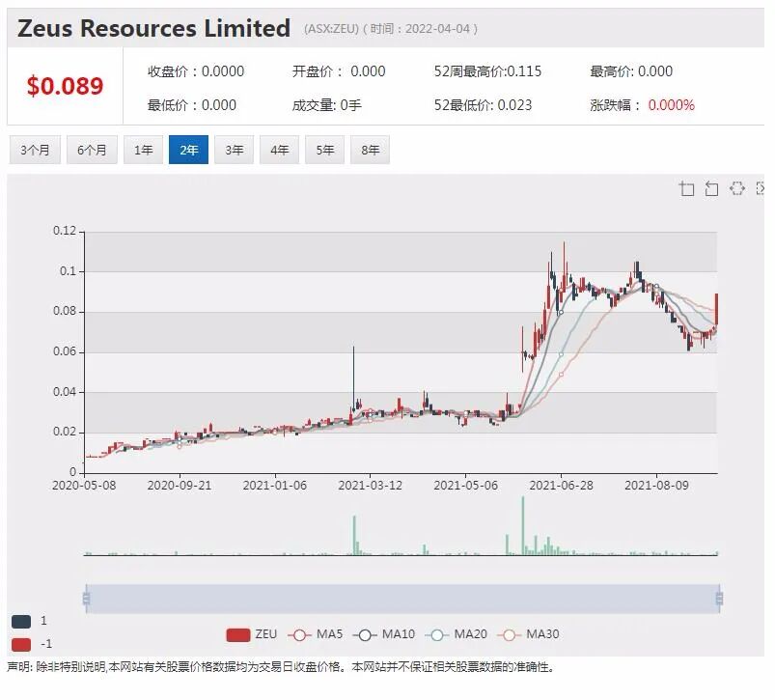
Task: Click the chart restore icon
Action: [737, 188]
